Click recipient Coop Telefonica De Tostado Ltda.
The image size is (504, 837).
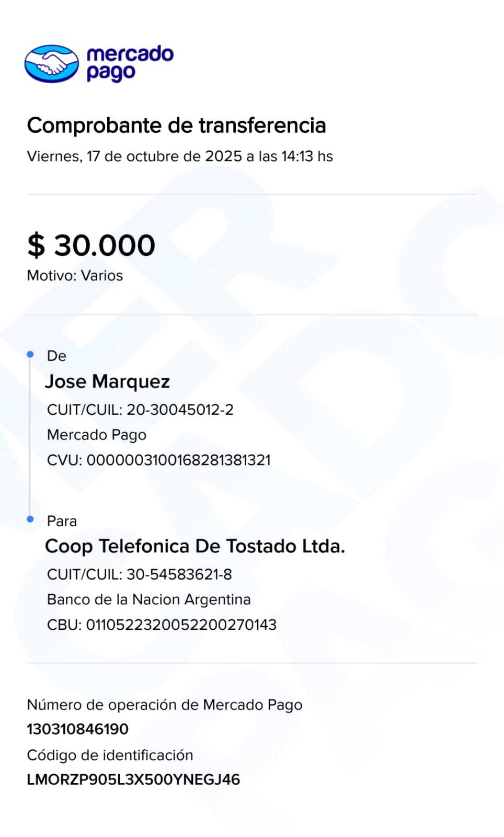(195, 546)
